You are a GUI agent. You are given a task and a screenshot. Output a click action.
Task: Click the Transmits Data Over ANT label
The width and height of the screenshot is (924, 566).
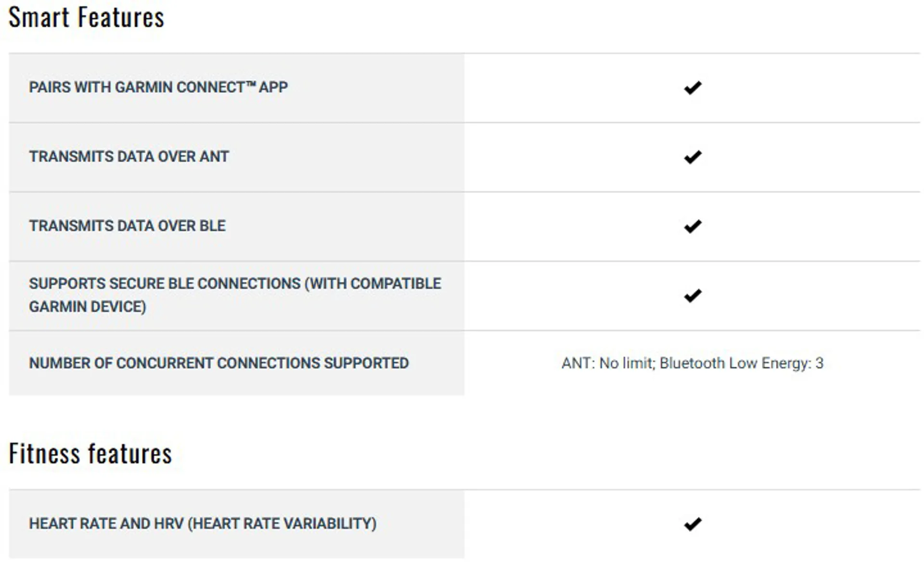point(129,156)
